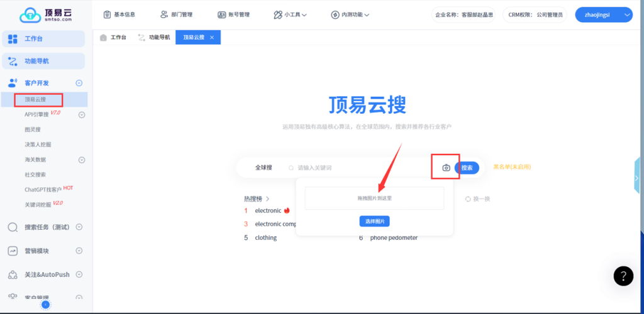Click the 选择图片 button
This screenshot has height=314, width=644.
pos(375,221)
